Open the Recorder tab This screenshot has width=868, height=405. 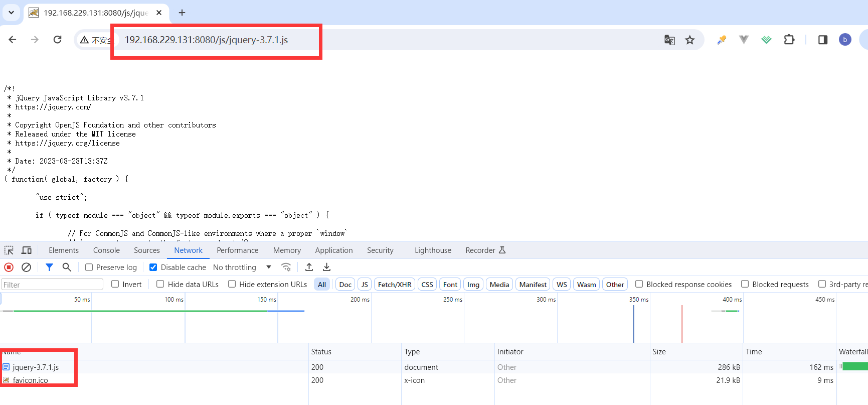point(485,250)
